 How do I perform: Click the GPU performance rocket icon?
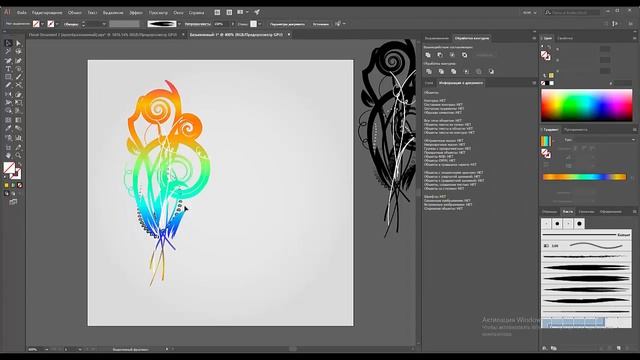click(x=257, y=12)
